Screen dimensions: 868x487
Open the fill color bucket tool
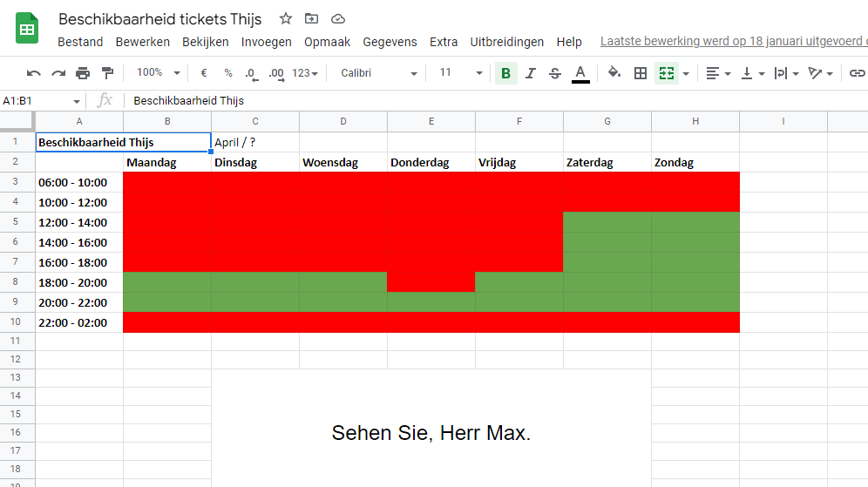point(614,73)
